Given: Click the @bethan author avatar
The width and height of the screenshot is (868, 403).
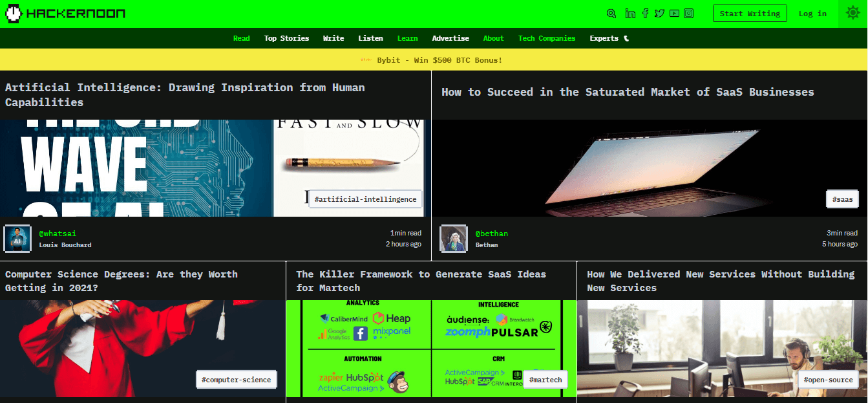Looking at the screenshot, I should click(454, 239).
